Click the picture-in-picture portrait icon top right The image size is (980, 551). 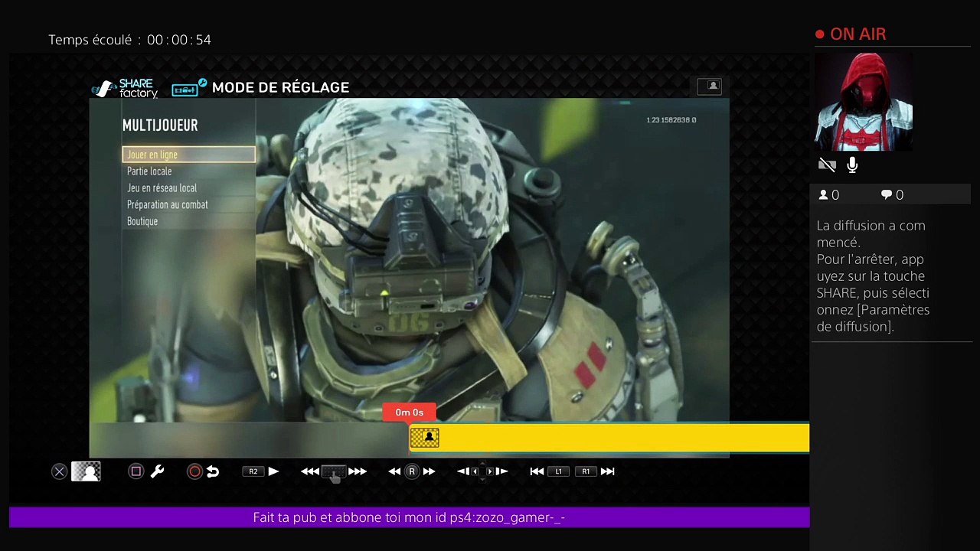[x=709, y=86]
